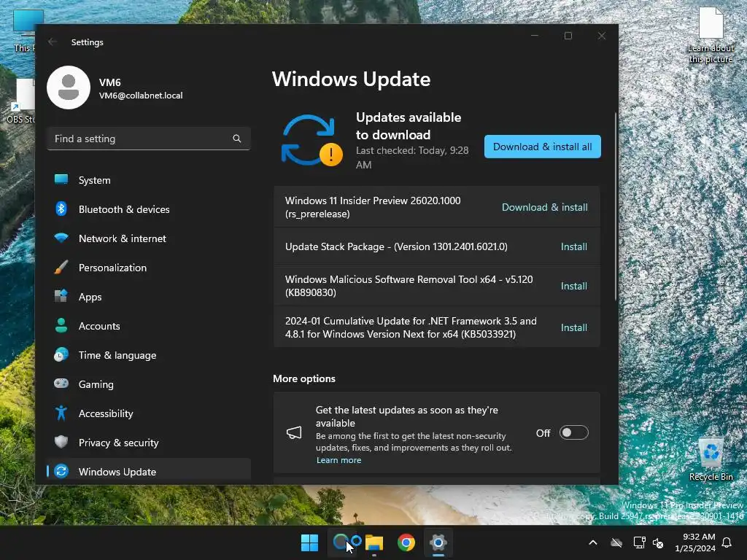
Task: Click the Time & language clock icon
Action: coord(61,355)
